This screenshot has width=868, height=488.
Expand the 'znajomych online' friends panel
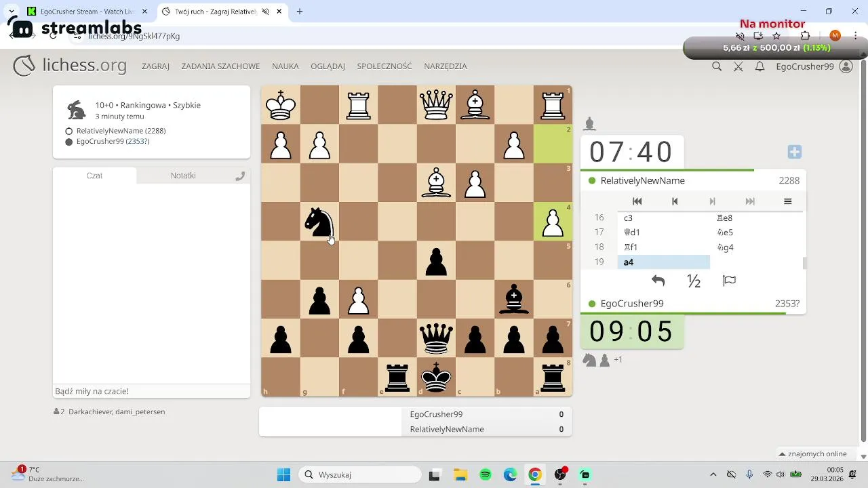[813, 453]
